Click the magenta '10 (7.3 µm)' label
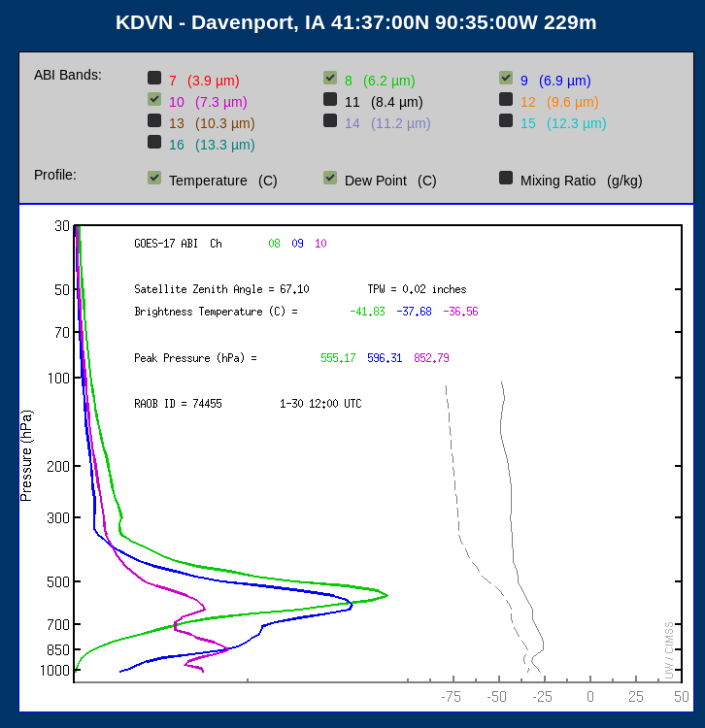The width and height of the screenshot is (705, 728). click(208, 102)
